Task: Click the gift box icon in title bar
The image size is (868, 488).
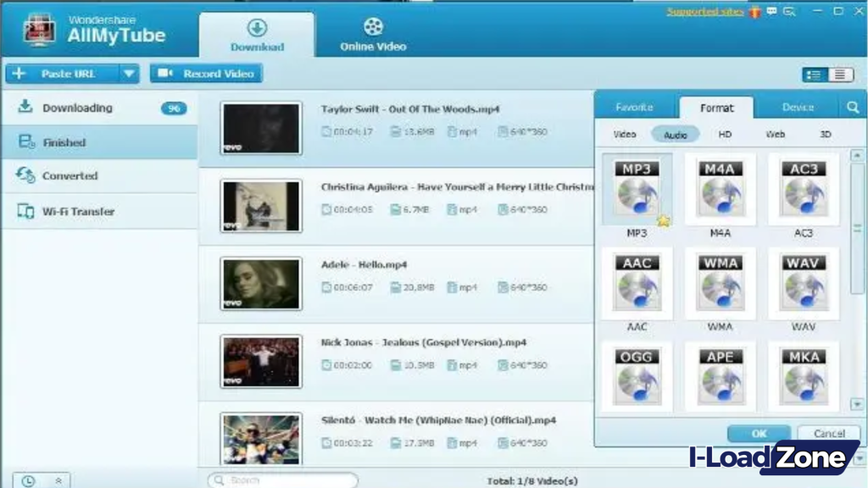Action: pyautogui.click(x=754, y=12)
